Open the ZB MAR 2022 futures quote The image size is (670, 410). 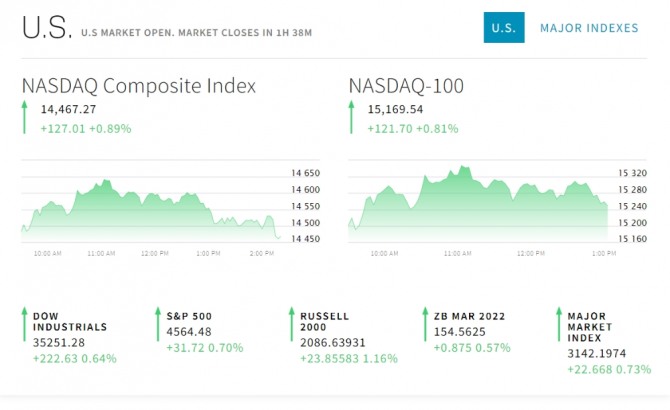point(468,316)
